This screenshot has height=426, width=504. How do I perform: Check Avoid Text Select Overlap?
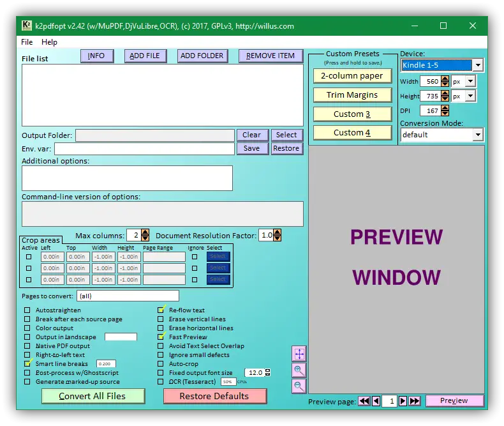click(x=161, y=346)
